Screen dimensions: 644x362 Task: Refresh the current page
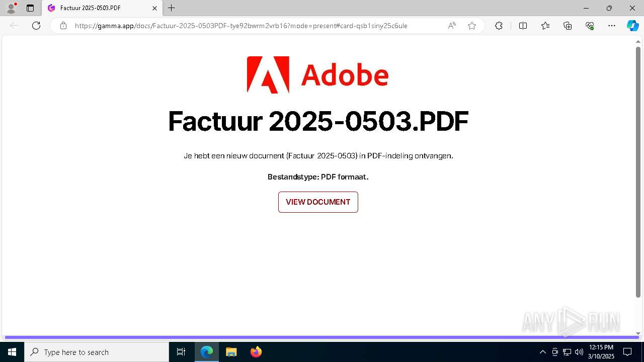[x=36, y=26]
